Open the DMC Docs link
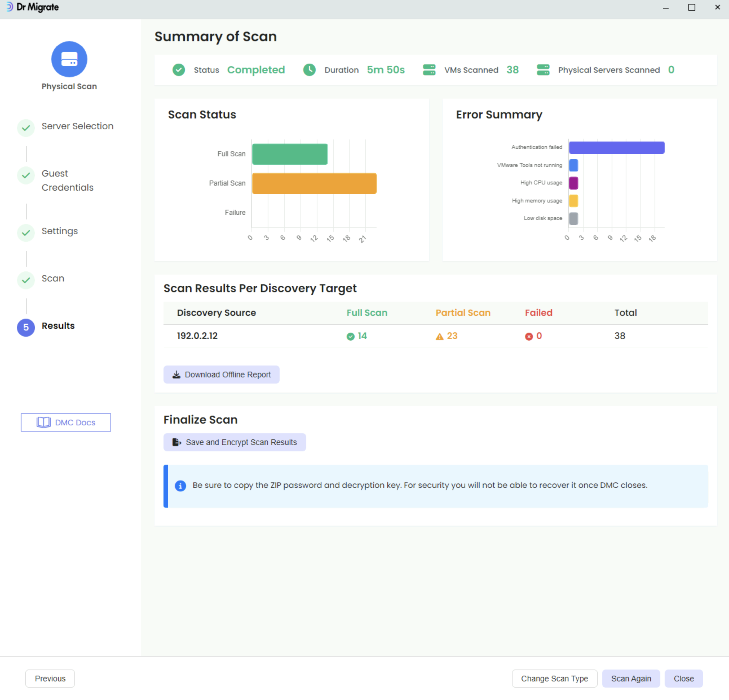The image size is (729, 700). pyautogui.click(x=66, y=422)
